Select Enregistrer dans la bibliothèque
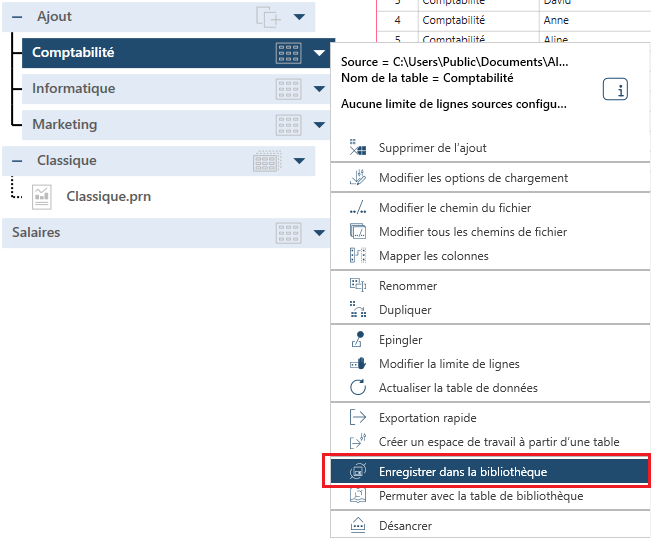651x538 pixels. click(x=462, y=471)
